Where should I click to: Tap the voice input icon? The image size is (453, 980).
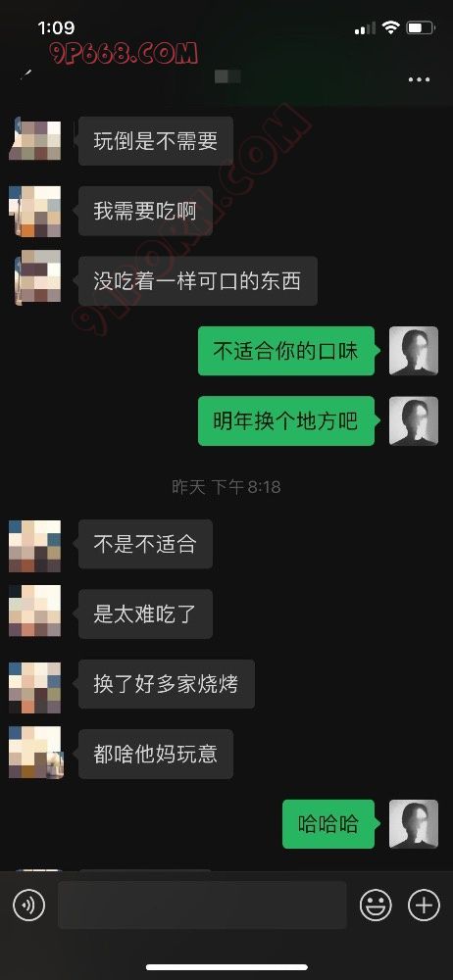click(28, 905)
